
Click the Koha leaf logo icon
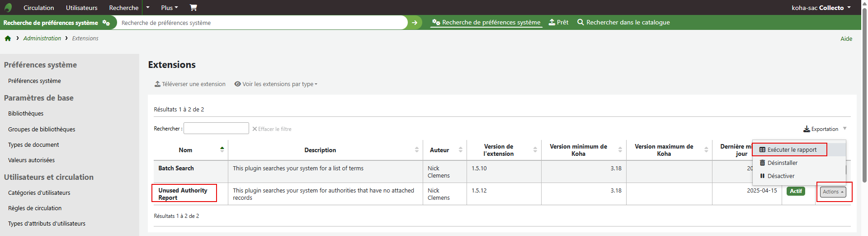click(x=8, y=8)
